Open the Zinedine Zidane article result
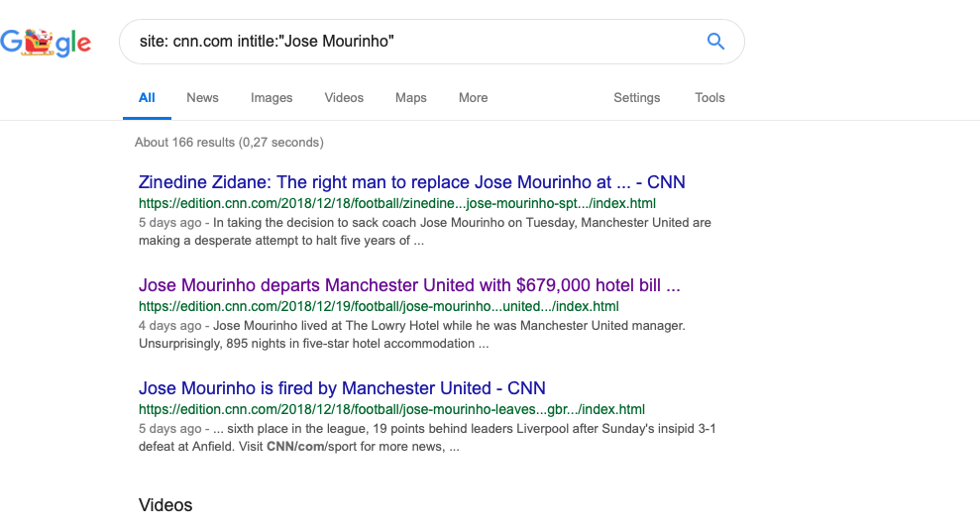 point(412,182)
